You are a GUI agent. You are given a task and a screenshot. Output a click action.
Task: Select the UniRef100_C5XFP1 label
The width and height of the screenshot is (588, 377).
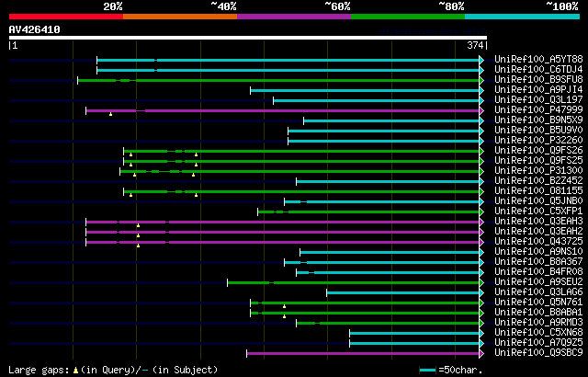(x=538, y=211)
